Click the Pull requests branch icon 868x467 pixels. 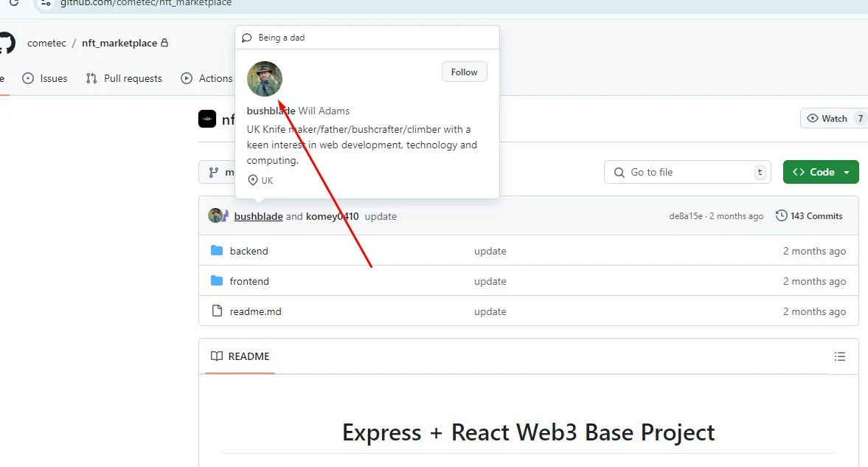click(91, 79)
